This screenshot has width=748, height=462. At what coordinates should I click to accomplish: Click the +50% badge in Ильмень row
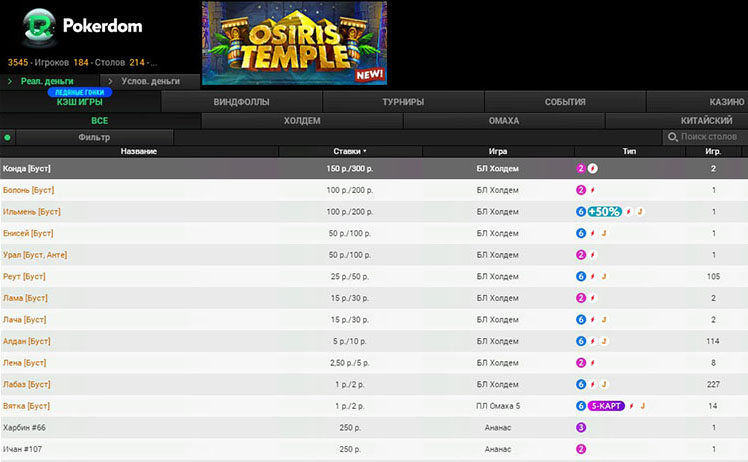(604, 211)
